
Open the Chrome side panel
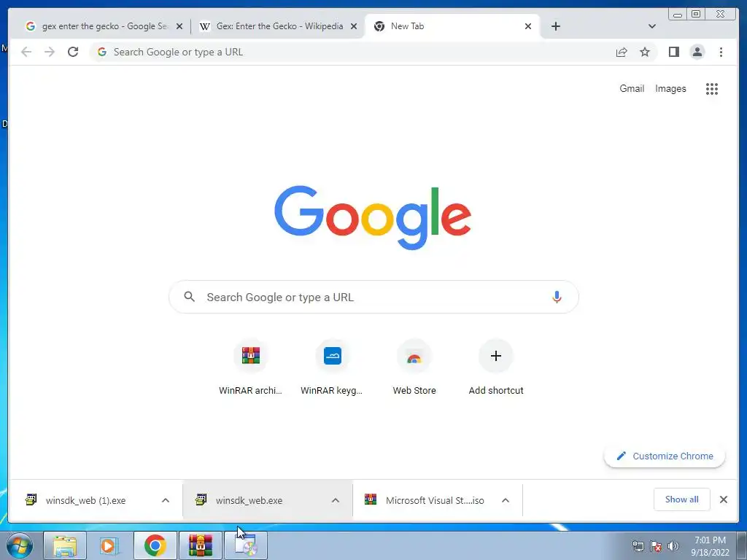point(673,52)
